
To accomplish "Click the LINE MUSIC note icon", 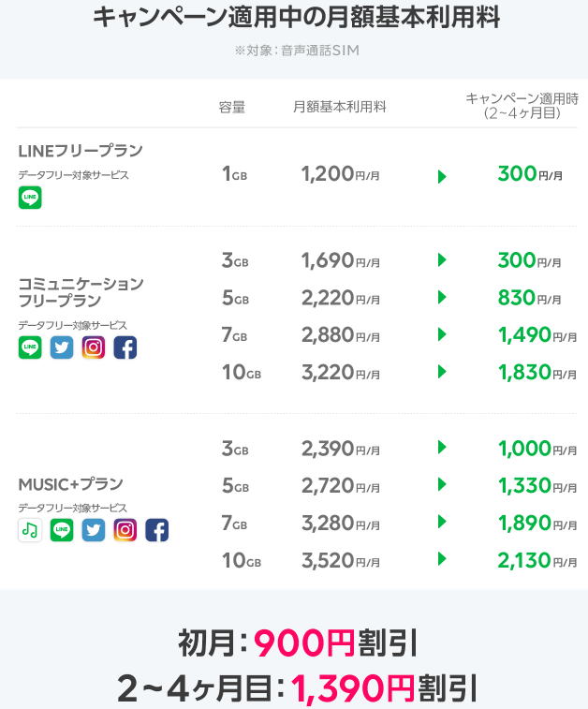I will coord(30,530).
